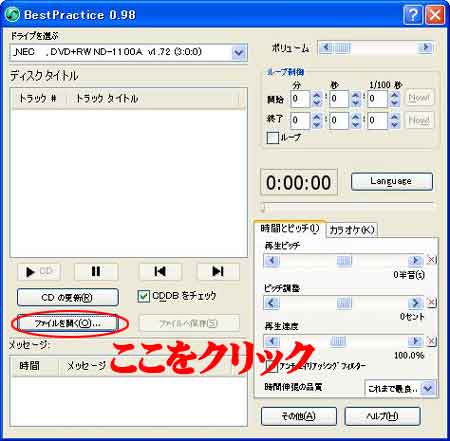Click playback pitch right arrow
Viewport: 450px width, 441px height.
pyautogui.click(x=416, y=260)
